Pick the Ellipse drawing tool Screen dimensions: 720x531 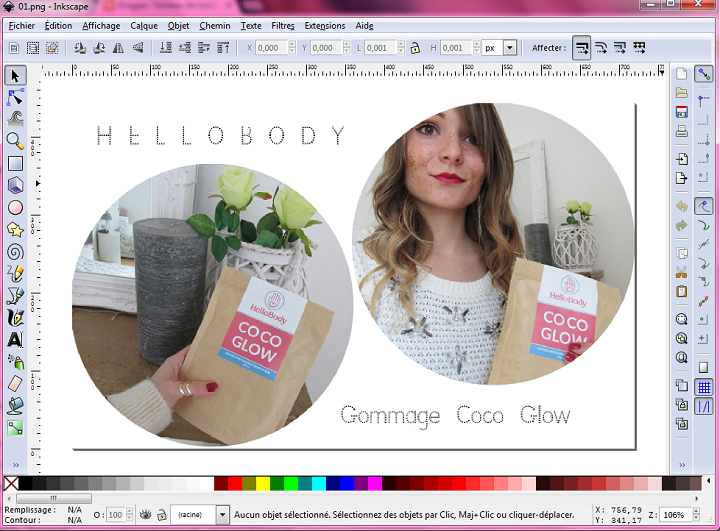(x=15, y=207)
